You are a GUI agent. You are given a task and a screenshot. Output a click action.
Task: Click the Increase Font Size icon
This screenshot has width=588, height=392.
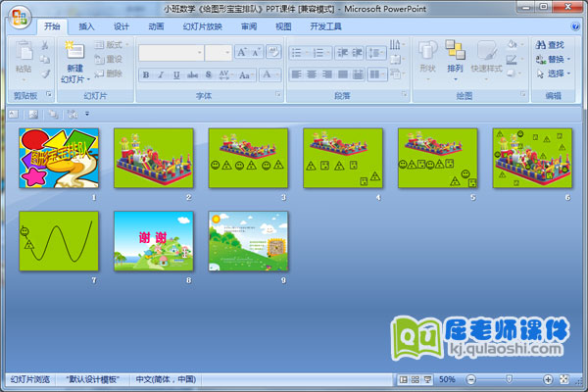[241, 52]
